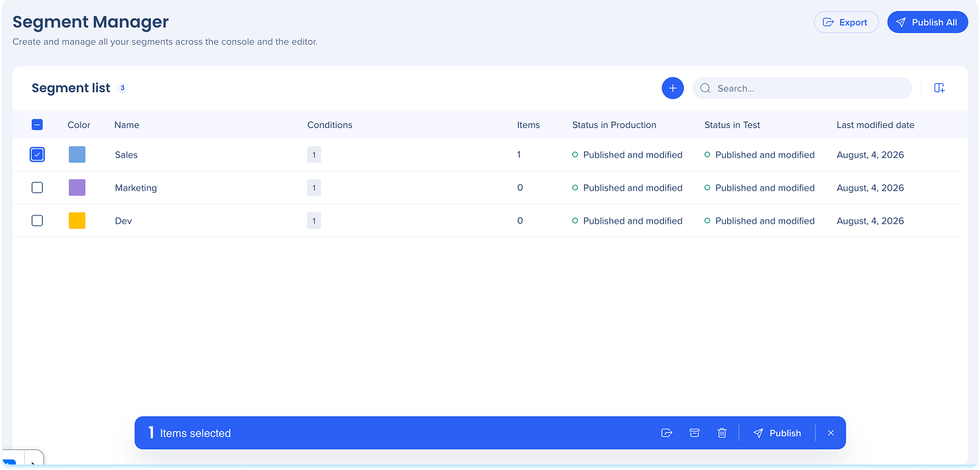Open the manage columns icon

pyautogui.click(x=939, y=88)
